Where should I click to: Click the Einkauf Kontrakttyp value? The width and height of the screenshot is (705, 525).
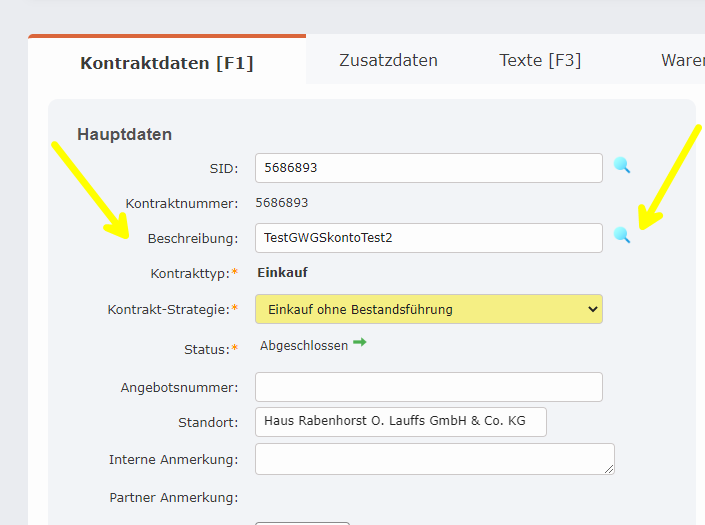pyautogui.click(x=283, y=272)
